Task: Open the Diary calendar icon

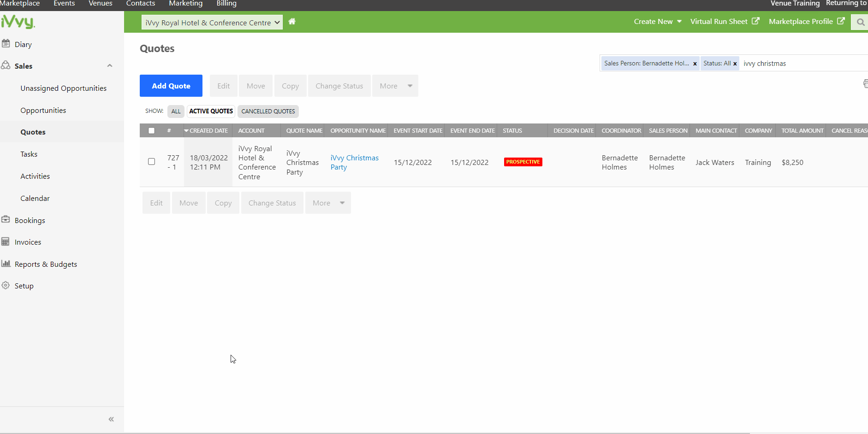Action: point(6,44)
